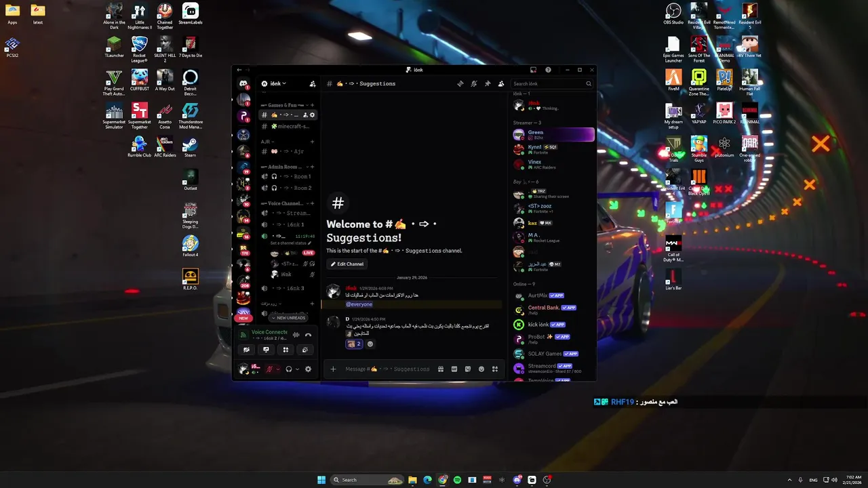Add a channel to Admin Room category
Viewport: 868px width, 488px height.
(x=312, y=167)
